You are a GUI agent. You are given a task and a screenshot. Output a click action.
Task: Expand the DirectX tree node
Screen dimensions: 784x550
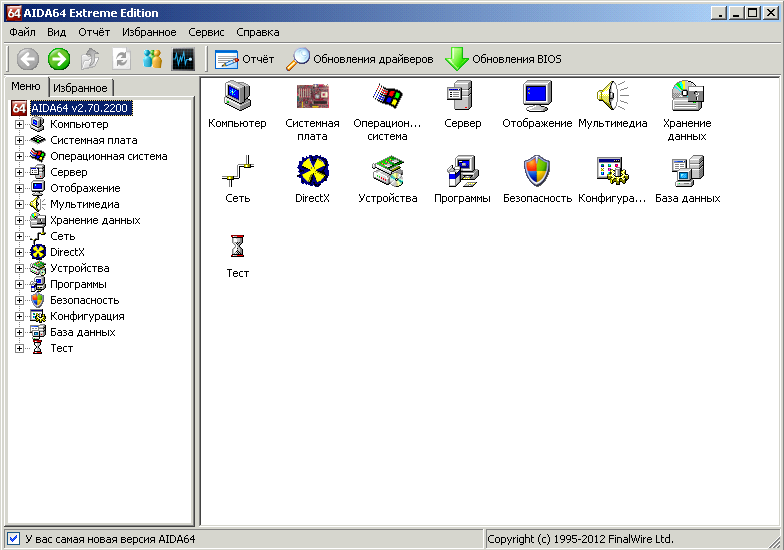coord(19,252)
